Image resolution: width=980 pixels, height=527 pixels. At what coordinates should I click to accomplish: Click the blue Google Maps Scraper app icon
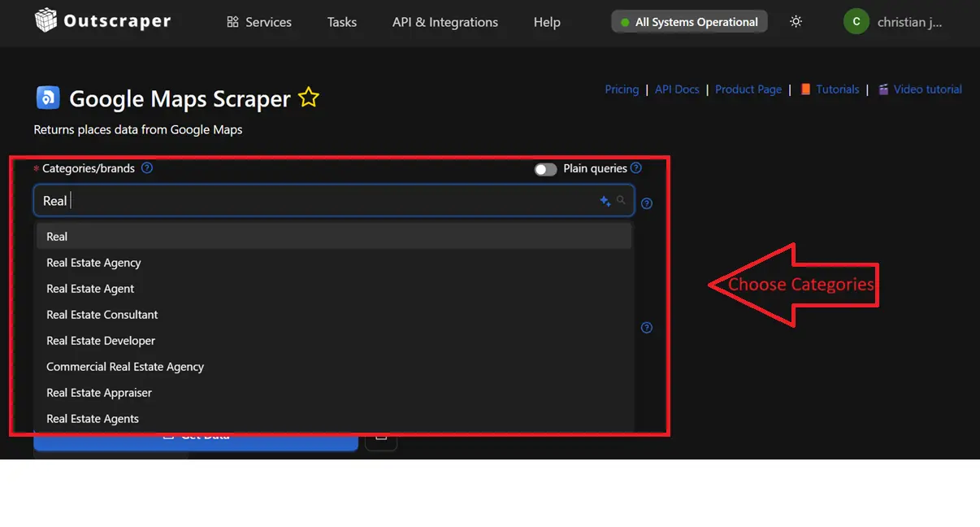[x=48, y=98]
